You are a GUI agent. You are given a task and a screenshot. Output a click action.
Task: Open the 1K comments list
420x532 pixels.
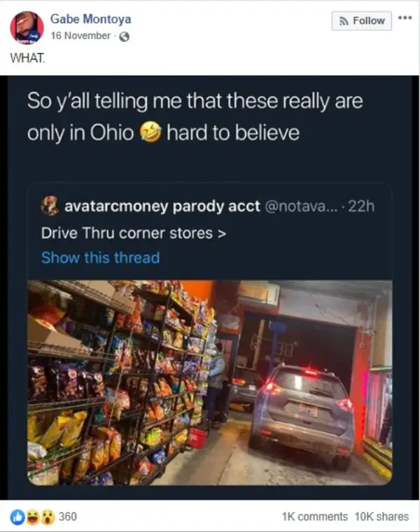[x=315, y=517]
